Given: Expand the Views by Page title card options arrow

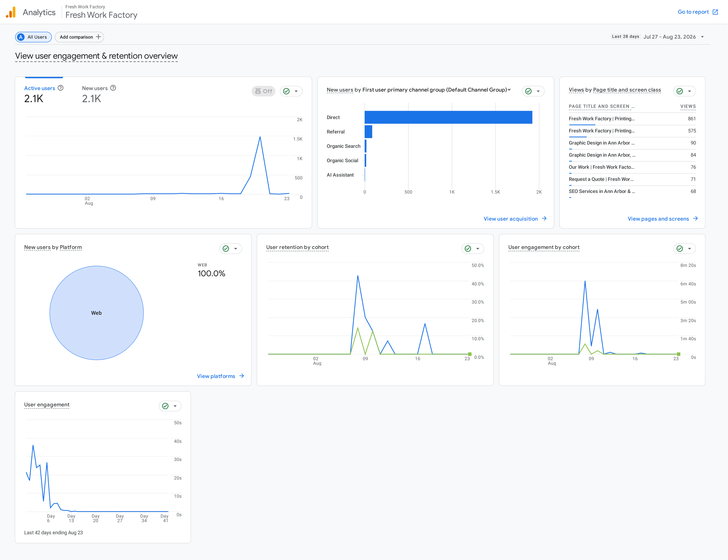Looking at the screenshot, I should (x=689, y=91).
